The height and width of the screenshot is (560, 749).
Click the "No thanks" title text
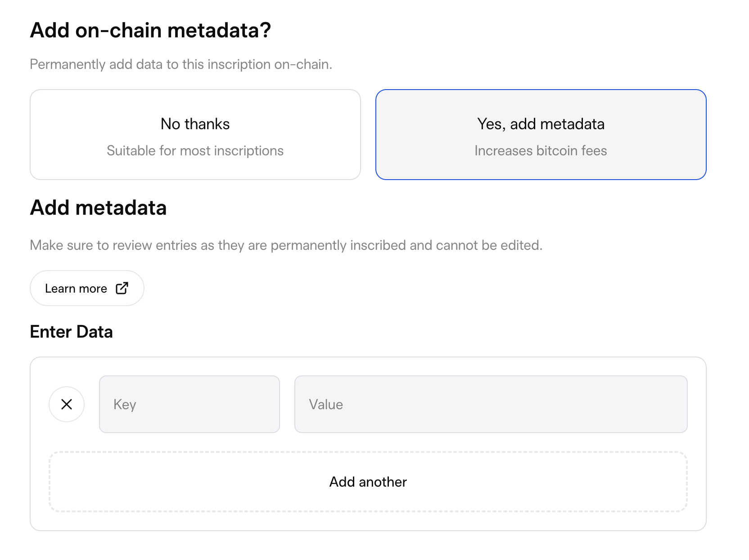(195, 124)
